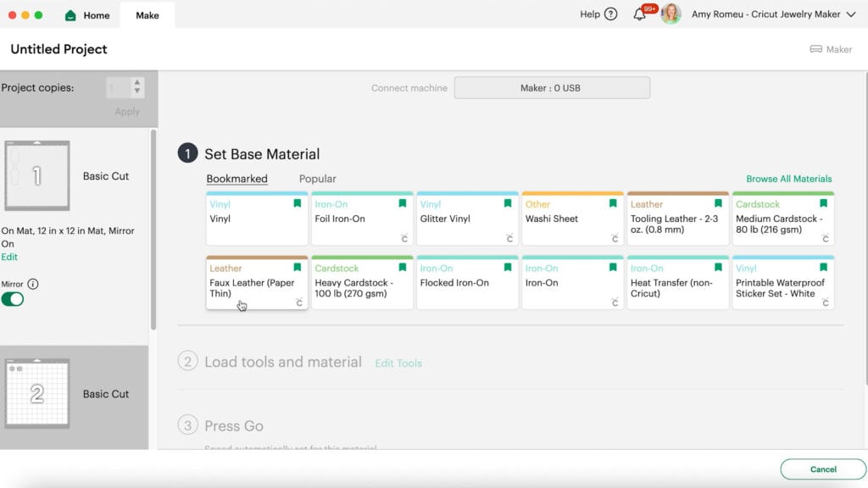
Task: Open the notifications bell
Action: pyautogui.click(x=640, y=14)
